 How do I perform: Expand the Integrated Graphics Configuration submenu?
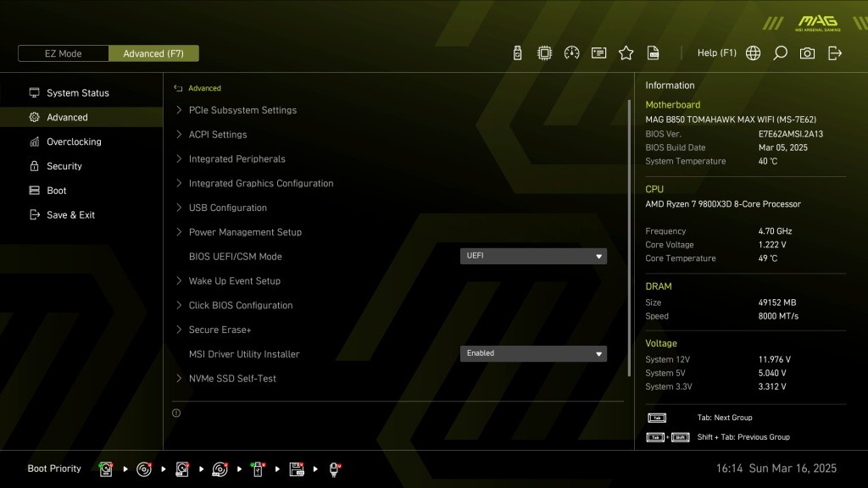(x=260, y=183)
